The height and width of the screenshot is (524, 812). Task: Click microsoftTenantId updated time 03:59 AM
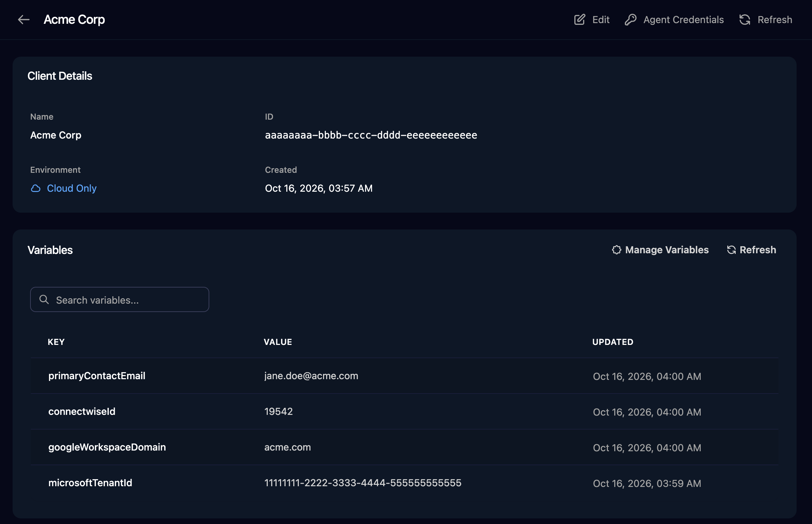coord(647,483)
